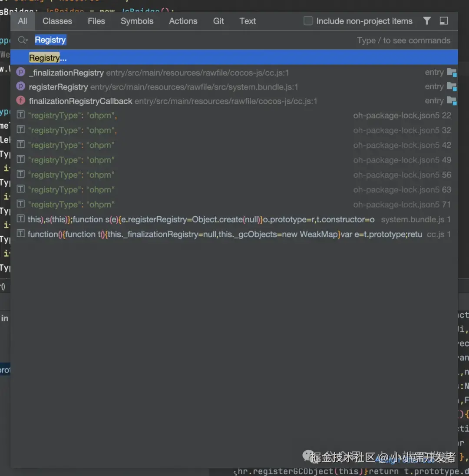
Task: Open the Text search tab
Action: [248, 21]
